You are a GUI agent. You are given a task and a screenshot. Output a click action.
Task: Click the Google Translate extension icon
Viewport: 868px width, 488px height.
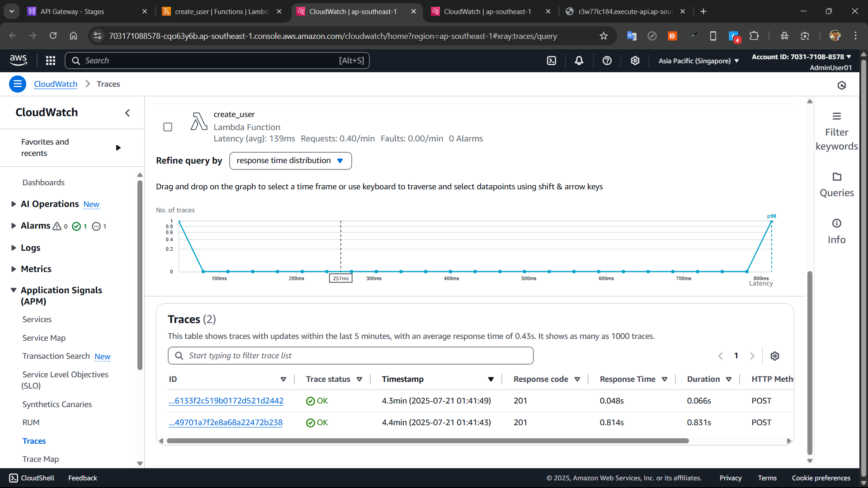pos(632,36)
